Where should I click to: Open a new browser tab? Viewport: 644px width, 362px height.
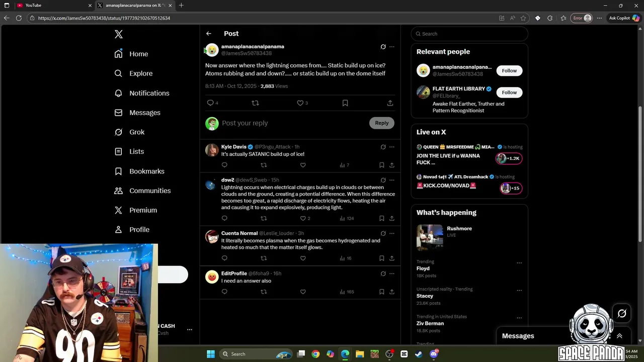tap(181, 5)
